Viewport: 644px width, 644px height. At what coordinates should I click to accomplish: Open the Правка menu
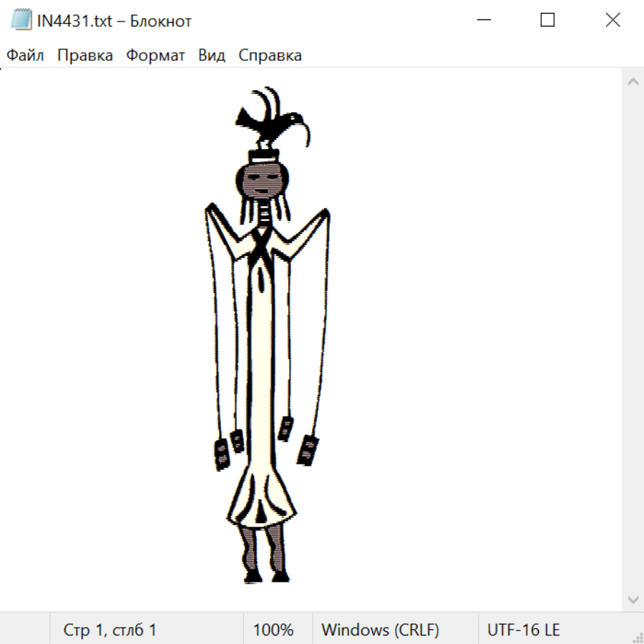click(x=85, y=56)
